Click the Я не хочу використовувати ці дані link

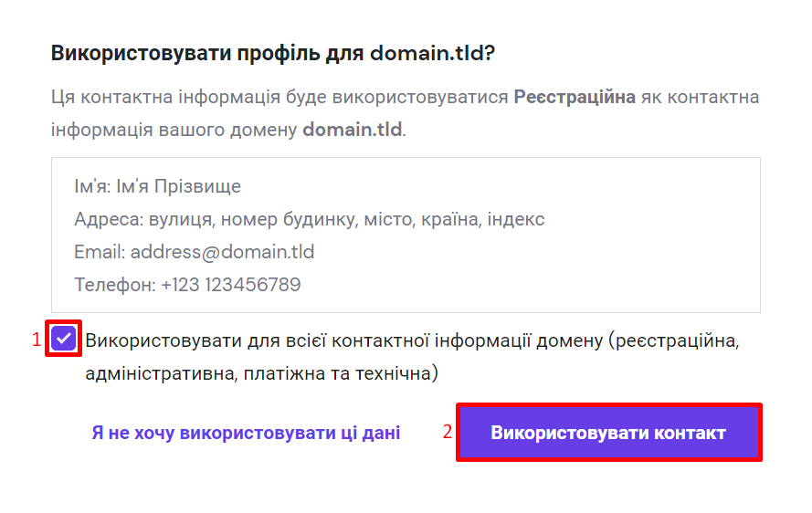[246, 433]
